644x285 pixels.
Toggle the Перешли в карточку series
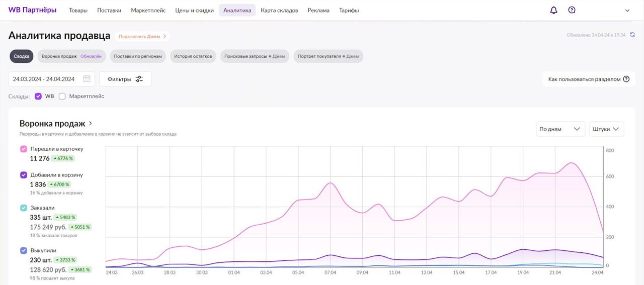click(24, 149)
